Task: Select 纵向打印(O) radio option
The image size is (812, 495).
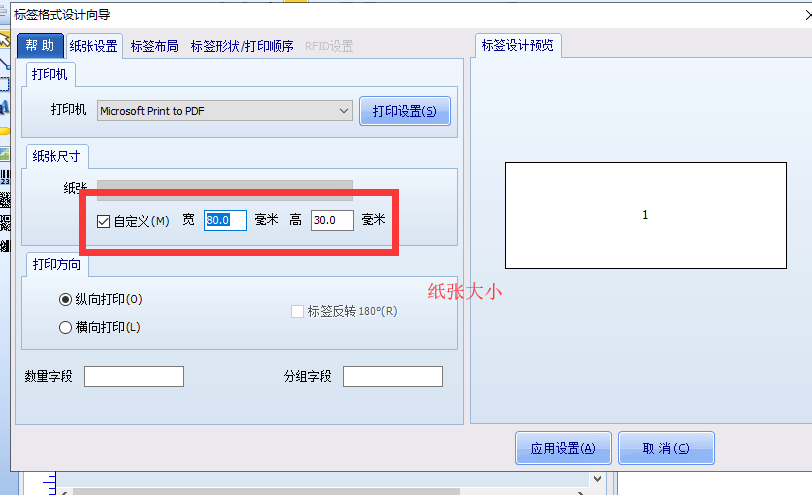Action: (66, 299)
